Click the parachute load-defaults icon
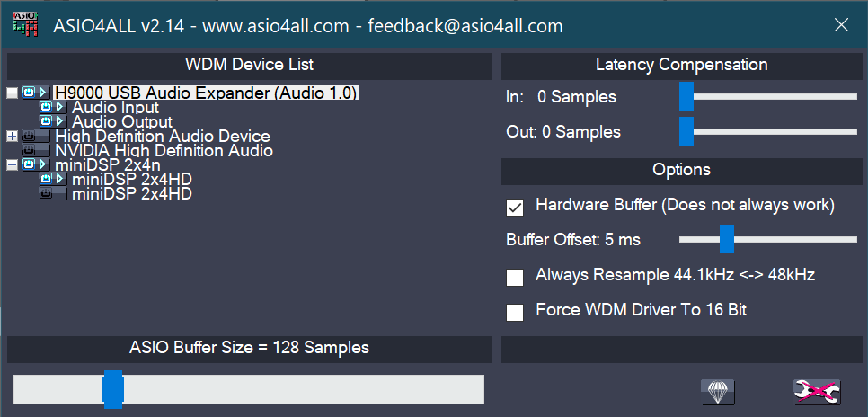This screenshot has width=868, height=417. click(718, 391)
